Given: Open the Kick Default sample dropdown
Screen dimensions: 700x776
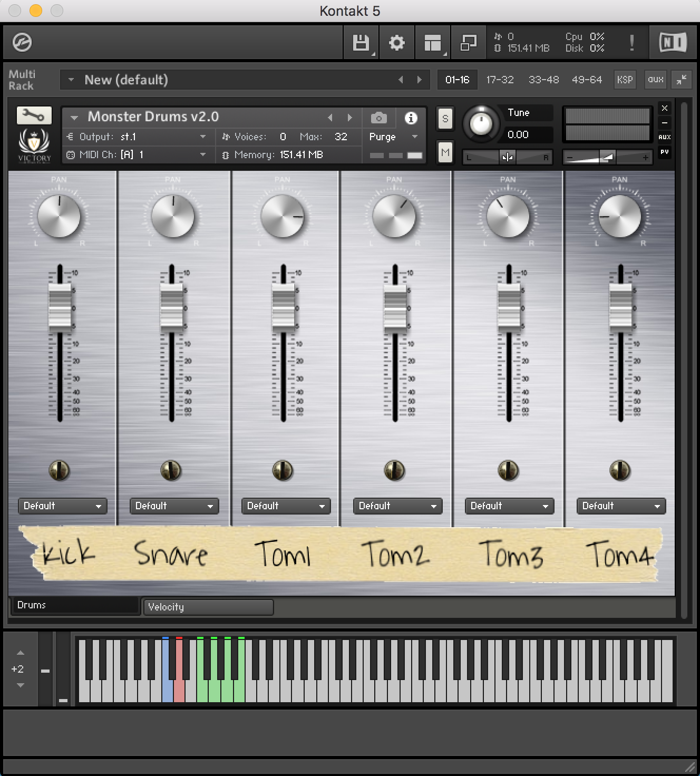Looking at the screenshot, I should click(62, 506).
